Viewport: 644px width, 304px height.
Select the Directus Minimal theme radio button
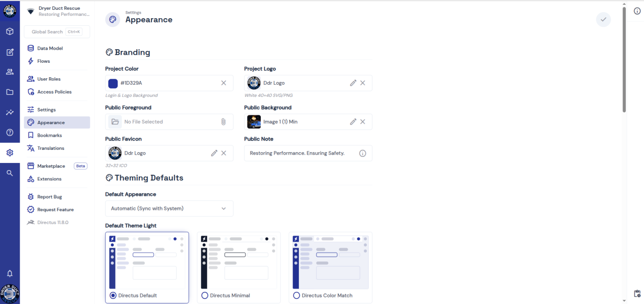coord(205,296)
